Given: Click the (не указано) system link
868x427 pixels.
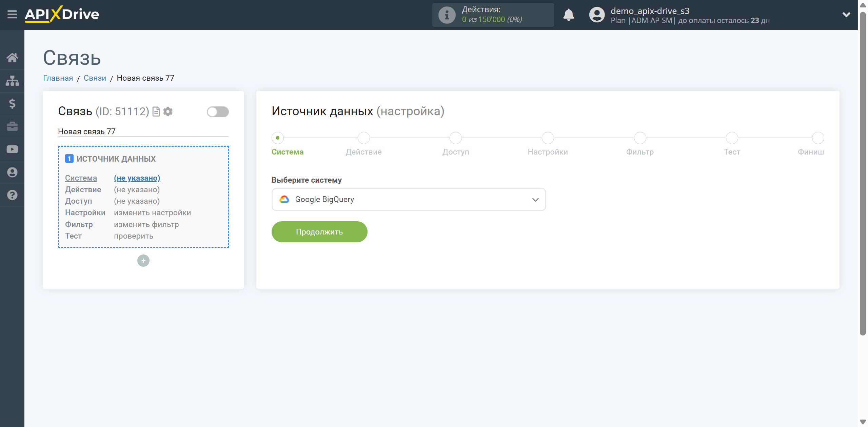Looking at the screenshot, I should pyautogui.click(x=137, y=178).
